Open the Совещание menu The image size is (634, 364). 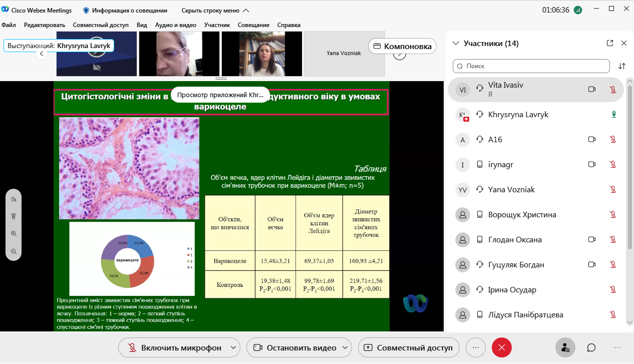253,25
